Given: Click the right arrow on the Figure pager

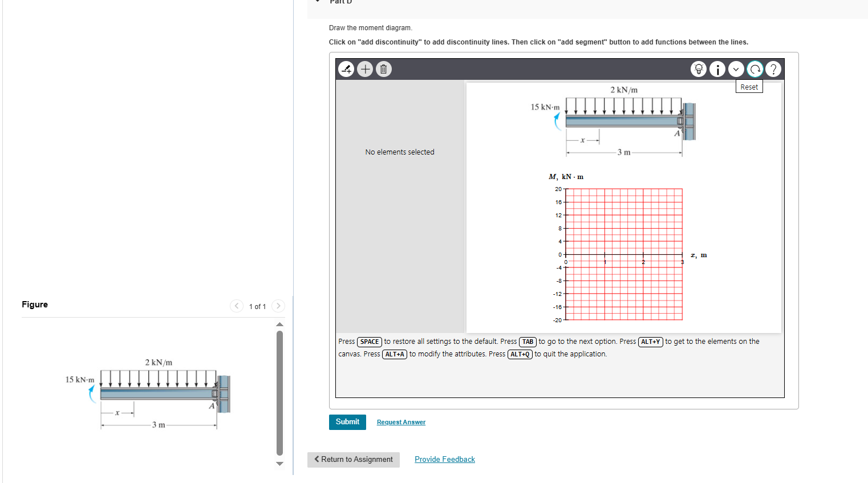Looking at the screenshot, I should click(x=278, y=306).
